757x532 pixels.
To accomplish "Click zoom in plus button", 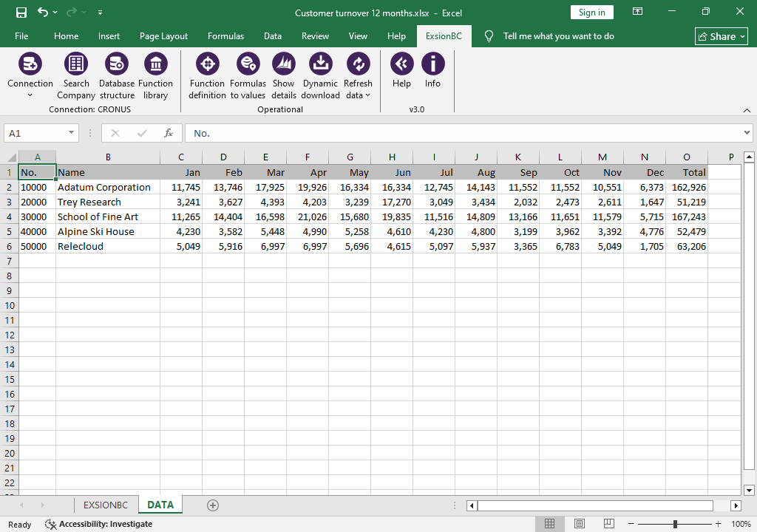I will point(719,524).
